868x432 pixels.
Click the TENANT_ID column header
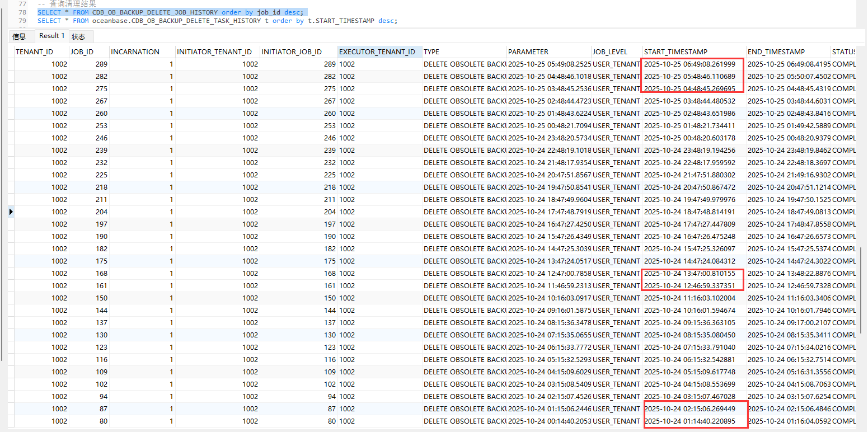(35, 52)
